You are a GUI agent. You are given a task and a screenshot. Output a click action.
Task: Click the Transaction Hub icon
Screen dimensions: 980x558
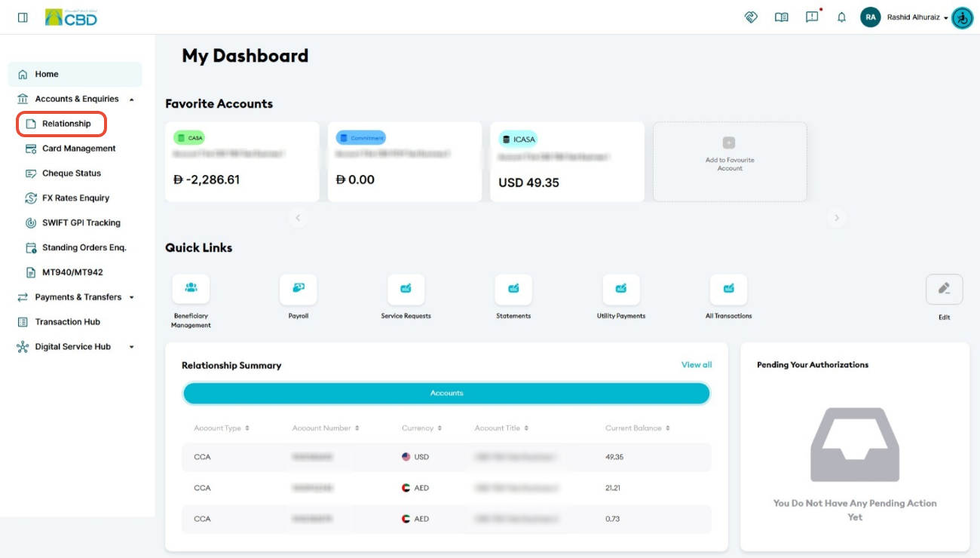pos(23,322)
